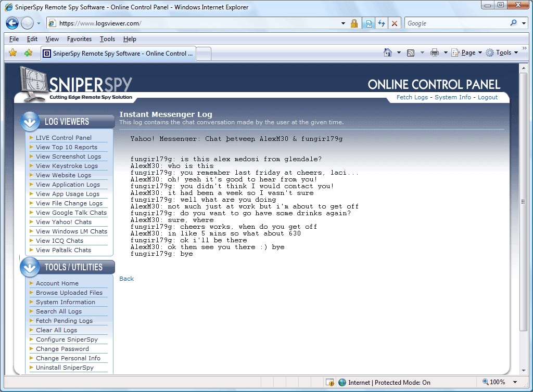Screen dimensions: 533x392
Task: Expand the address bar URL history dropdown
Action: click(343, 23)
